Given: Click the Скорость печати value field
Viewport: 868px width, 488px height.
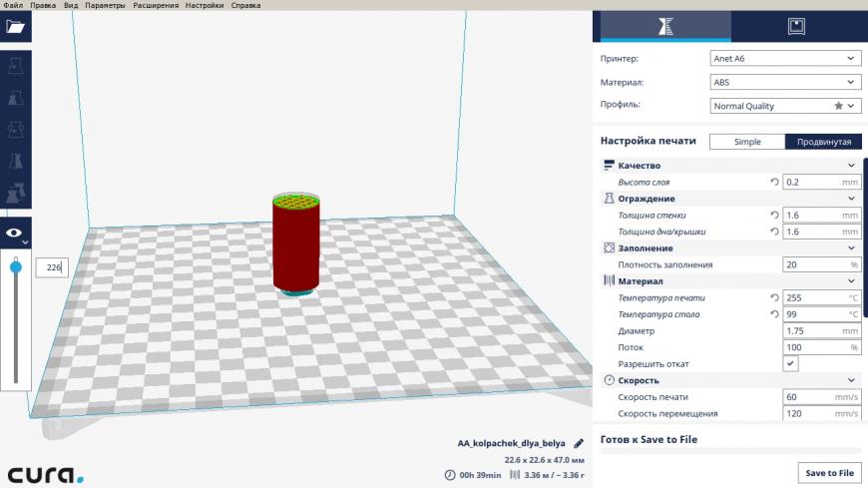Looking at the screenshot, I should pyautogui.click(x=821, y=396).
